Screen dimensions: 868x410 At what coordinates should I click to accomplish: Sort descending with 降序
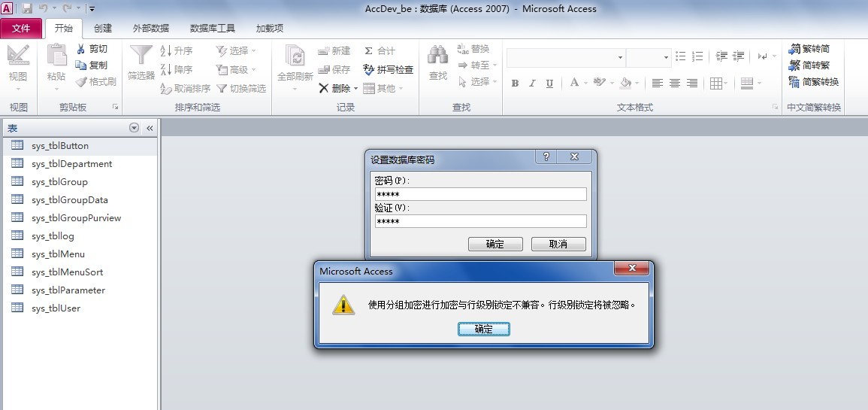pyautogui.click(x=177, y=70)
